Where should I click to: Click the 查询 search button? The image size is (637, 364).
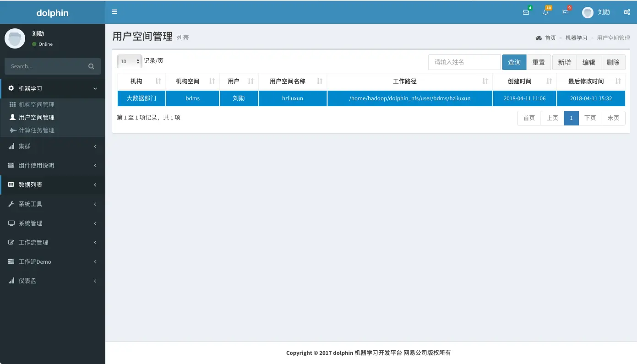click(514, 62)
